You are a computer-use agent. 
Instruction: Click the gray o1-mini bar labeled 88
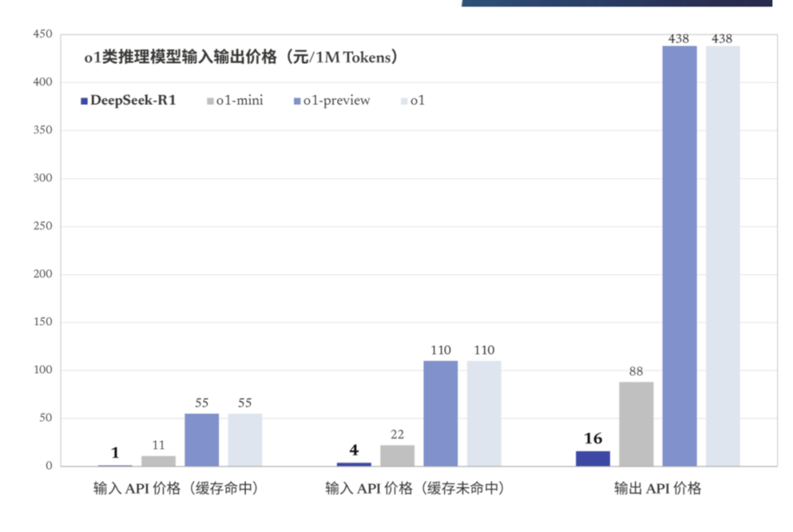pyautogui.click(x=636, y=424)
